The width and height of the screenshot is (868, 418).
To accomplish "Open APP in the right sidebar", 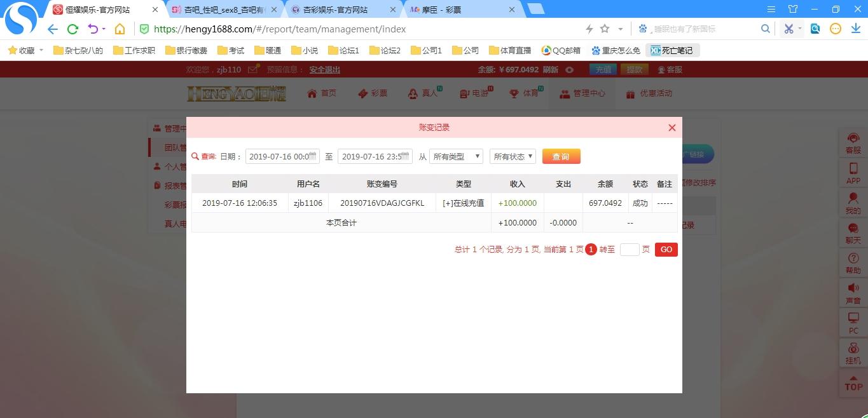I will (x=853, y=173).
